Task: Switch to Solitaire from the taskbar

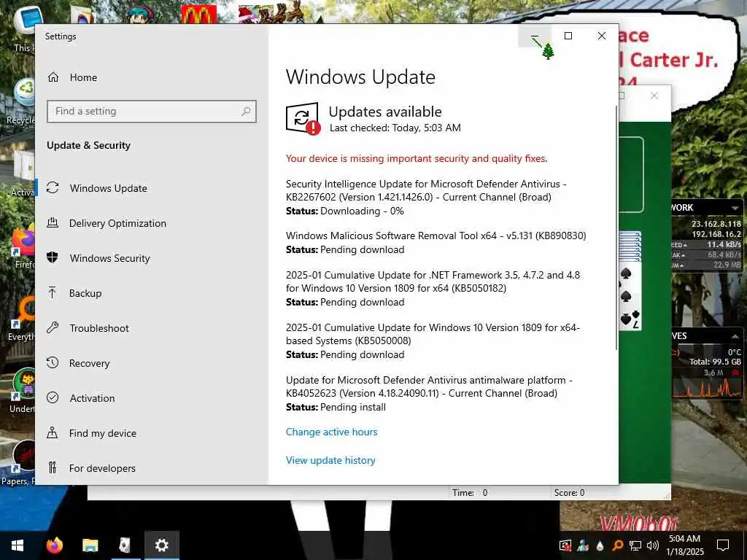Action: (x=125, y=545)
